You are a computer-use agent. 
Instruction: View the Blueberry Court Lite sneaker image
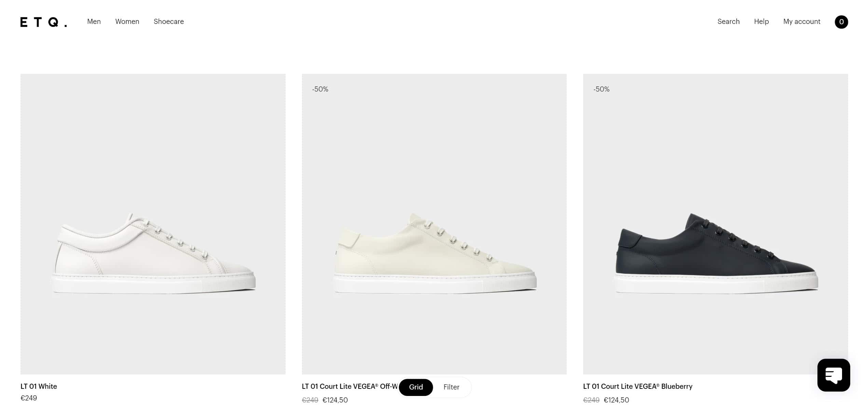coord(715,224)
